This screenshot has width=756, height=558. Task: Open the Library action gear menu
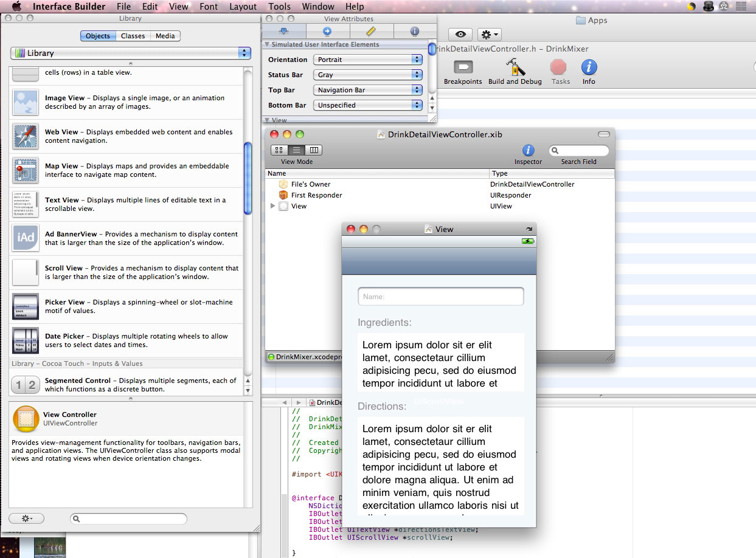click(x=26, y=518)
